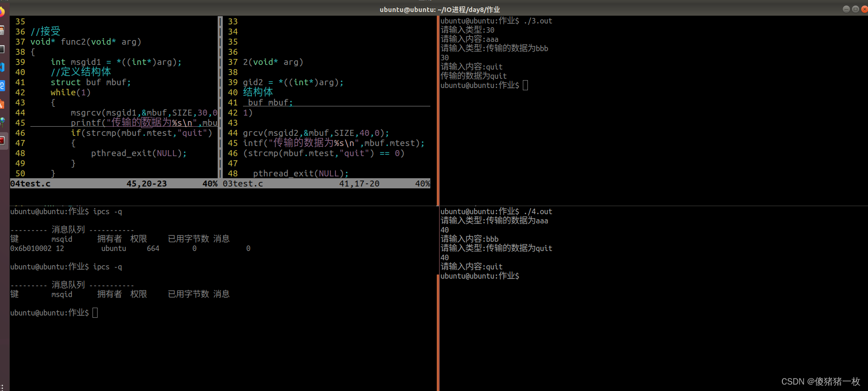Click cursor position '41,17-20' in status line
868x391 pixels.
point(359,184)
